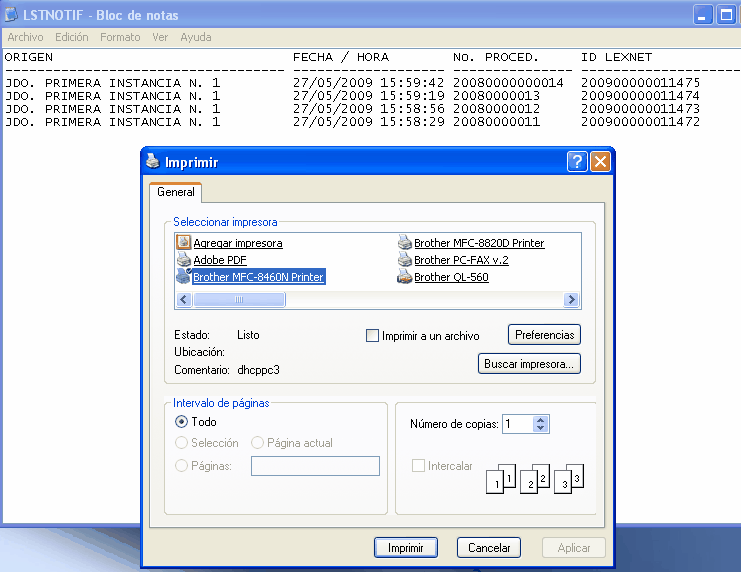Screen dimensions: 741x572
Task: Click the Buscar impresora button
Action: coord(530,364)
